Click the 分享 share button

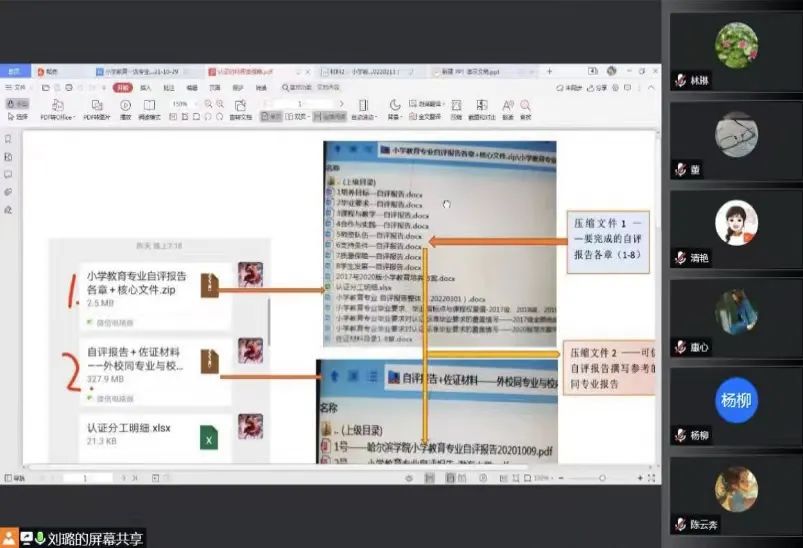(x=601, y=88)
